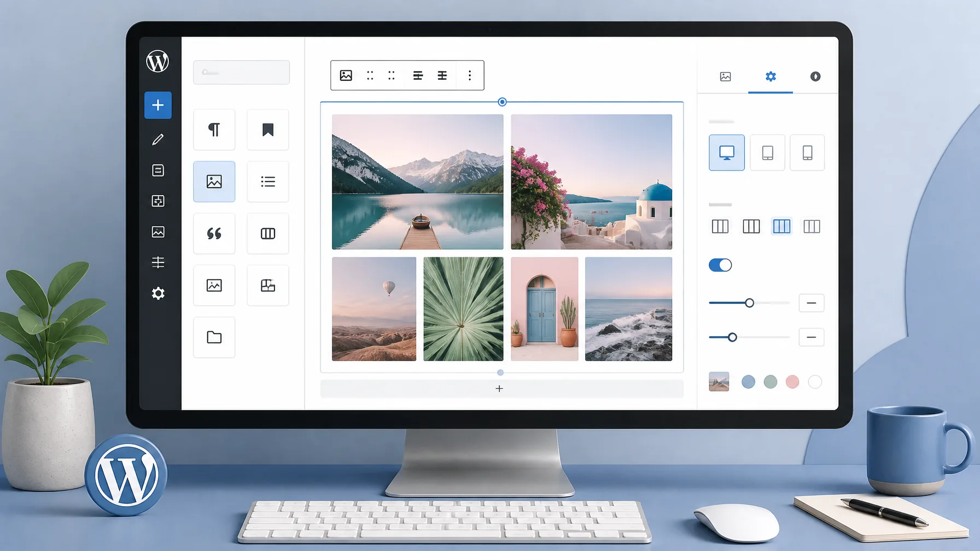Click the block search field
This screenshot has height=551, width=980.
pos(241,72)
